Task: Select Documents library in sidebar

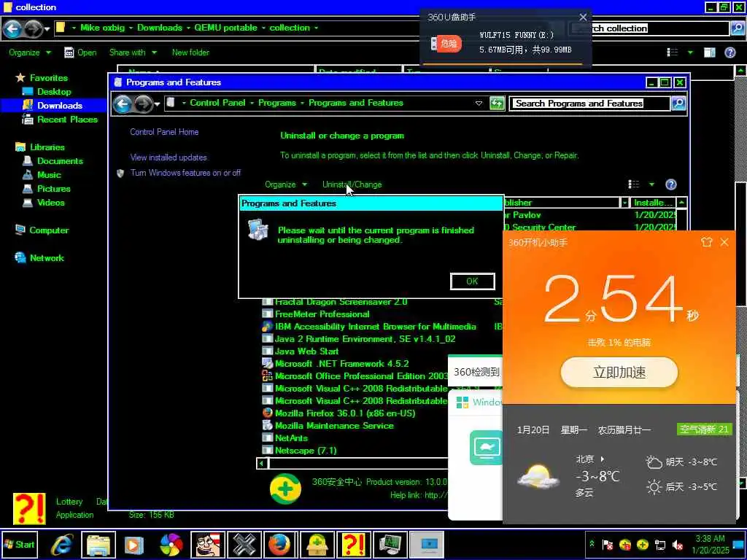Action: pos(60,161)
